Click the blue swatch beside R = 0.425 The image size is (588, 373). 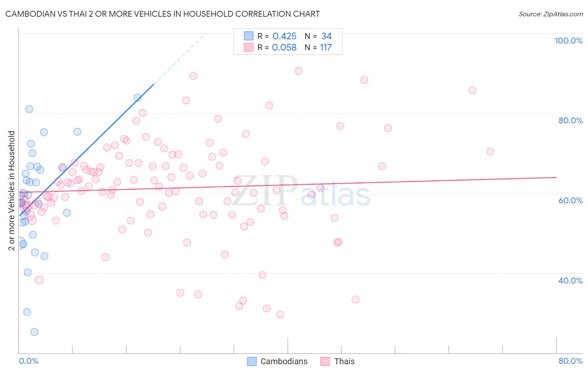249,36
